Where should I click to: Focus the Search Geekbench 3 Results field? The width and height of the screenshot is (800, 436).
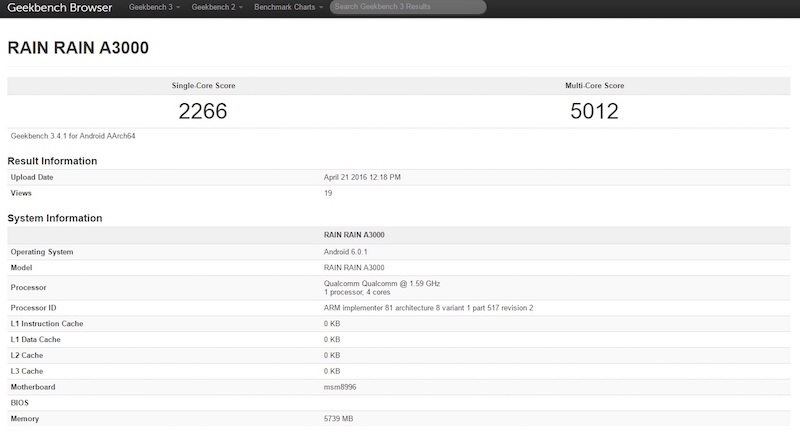pyautogui.click(x=408, y=7)
